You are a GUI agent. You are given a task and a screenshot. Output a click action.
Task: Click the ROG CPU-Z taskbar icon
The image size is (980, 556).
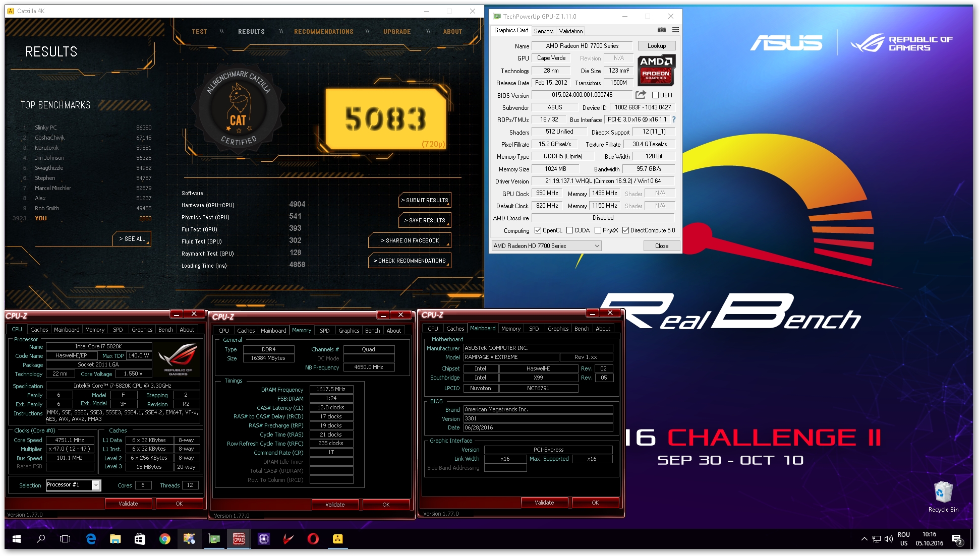point(239,539)
